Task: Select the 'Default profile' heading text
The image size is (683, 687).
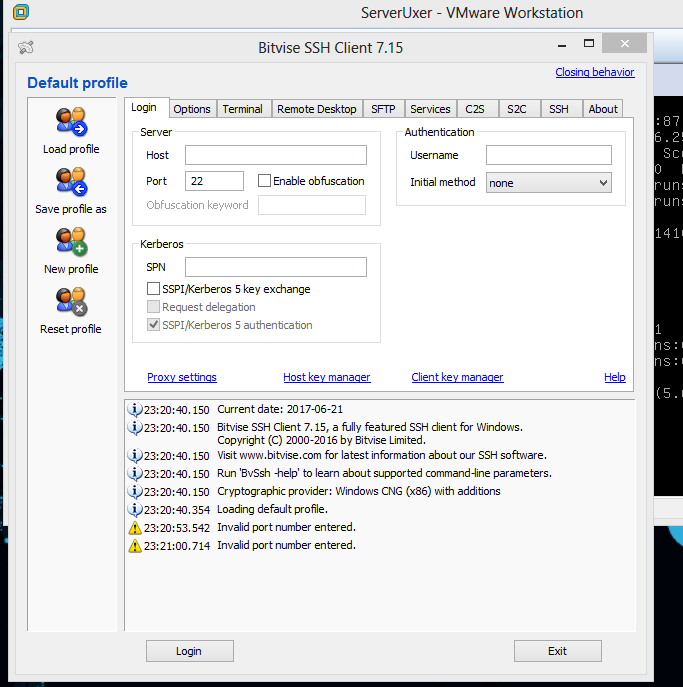Action: point(78,83)
